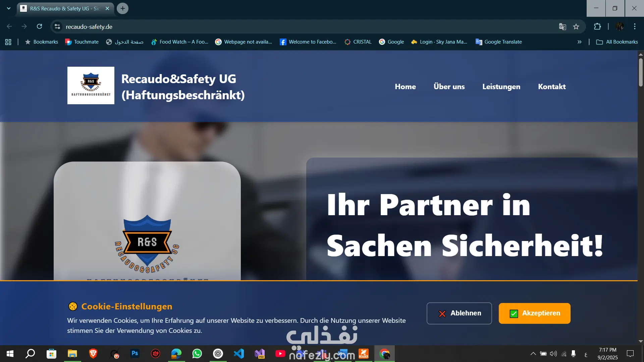644x362 pixels.
Task: Open Photoshop from the taskbar
Action: tap(135, 354)
